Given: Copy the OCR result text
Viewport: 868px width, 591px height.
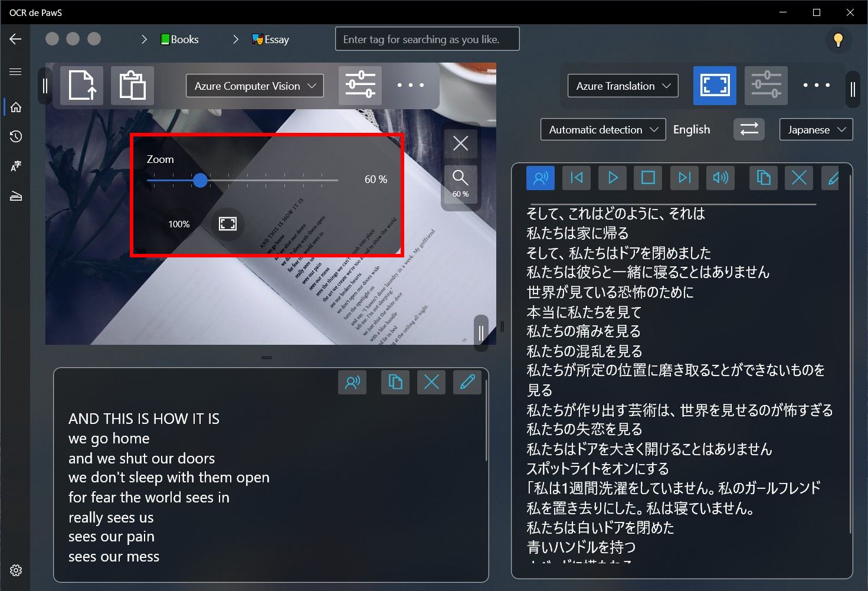Looking at the screenshot, I should click(x=395, y=383).
